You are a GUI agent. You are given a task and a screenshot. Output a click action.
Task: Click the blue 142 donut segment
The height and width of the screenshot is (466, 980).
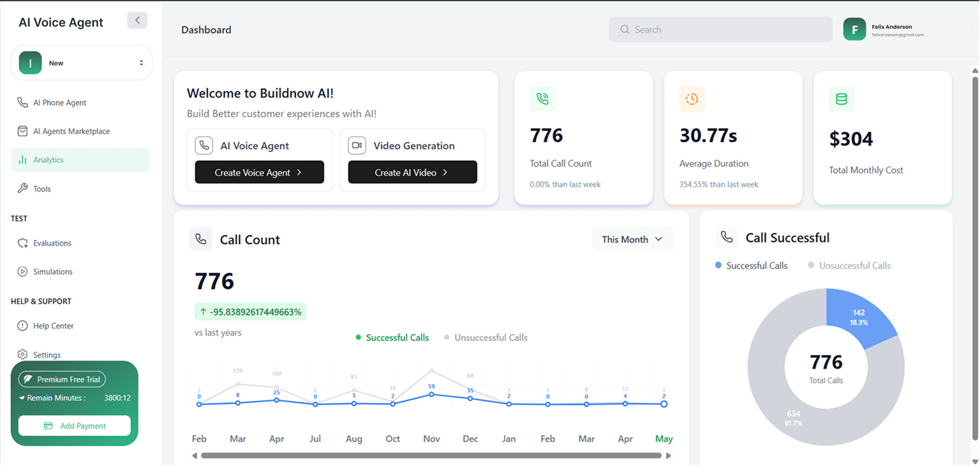[x=859, y=317]
